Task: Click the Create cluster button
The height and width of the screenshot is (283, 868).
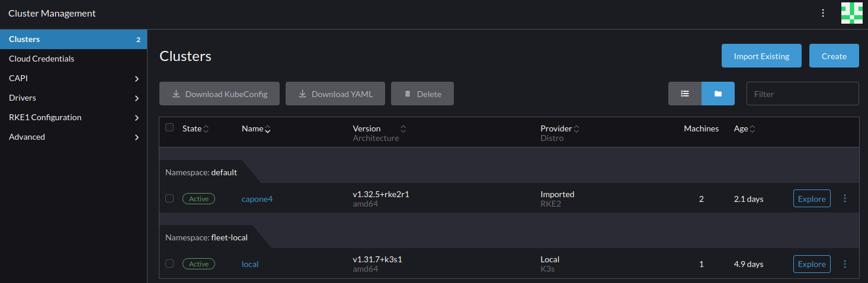Action: [x=834, y=56]
